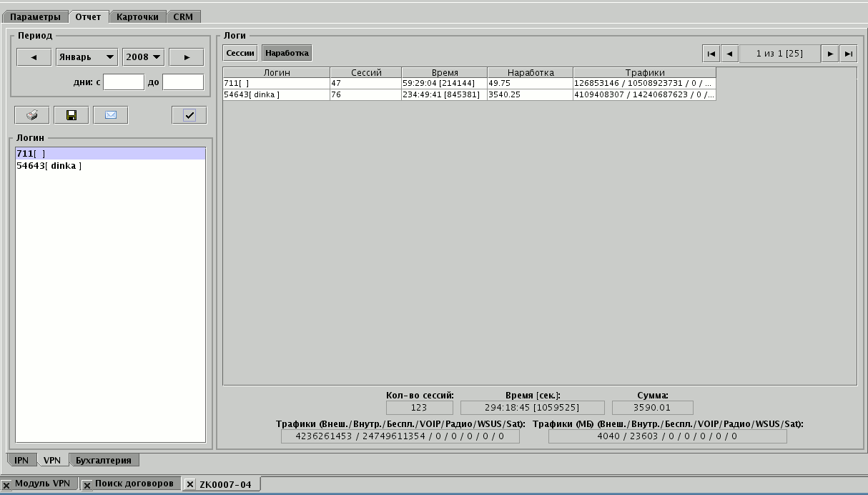Switch to the Карточки tab
This screenshot has width=868, height=495.
click(137, 16)
